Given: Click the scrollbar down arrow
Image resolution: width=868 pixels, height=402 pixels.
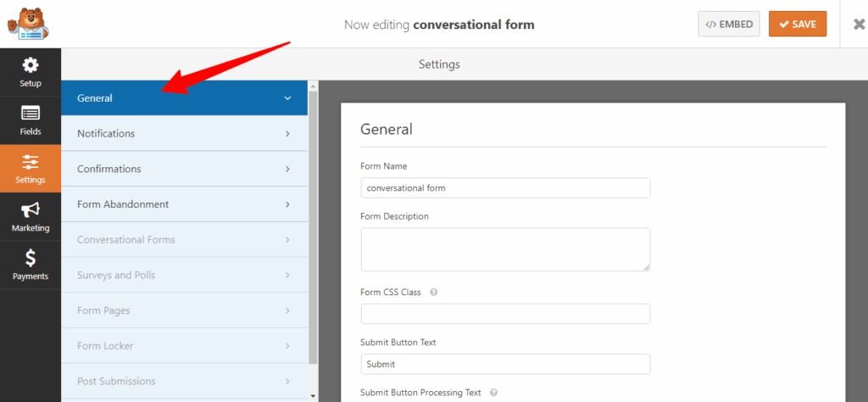Looking at the screenshot, I should (x=313, y=396).
